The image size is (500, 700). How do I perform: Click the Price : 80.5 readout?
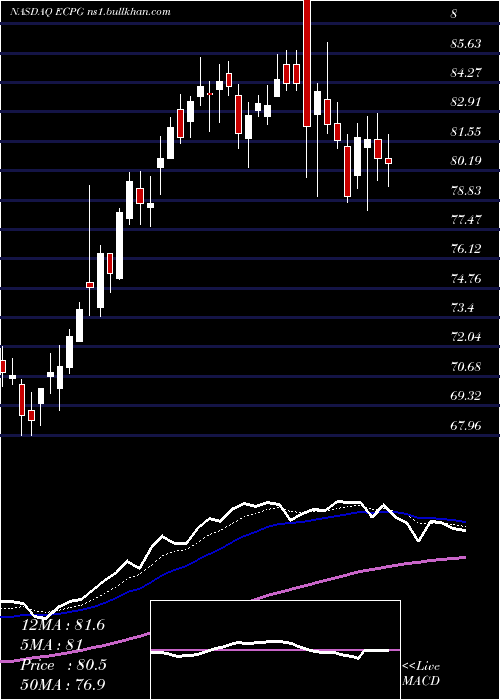click(x=63, y=665)
